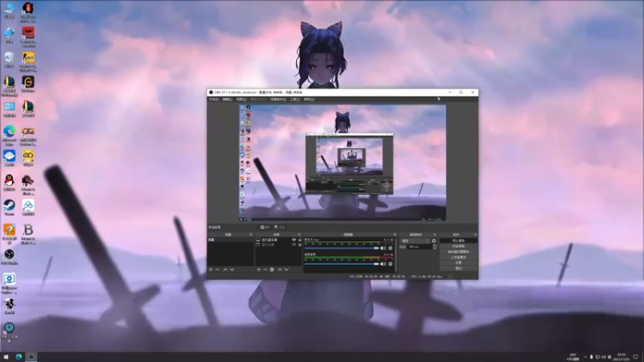The width and height of the screenshot is (644, 362).
Task: Mute the 麦克风/Aux speaker icon
Action: pos(383,248)
